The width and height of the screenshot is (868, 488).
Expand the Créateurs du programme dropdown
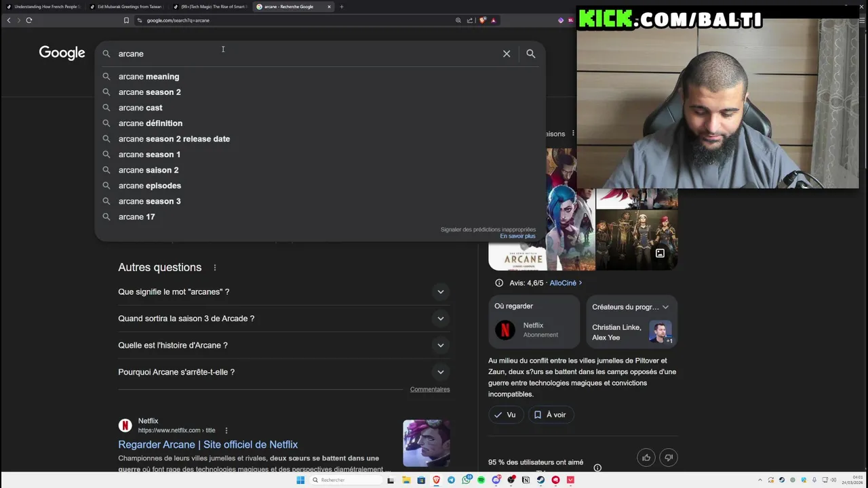click(x=665, y=307)
